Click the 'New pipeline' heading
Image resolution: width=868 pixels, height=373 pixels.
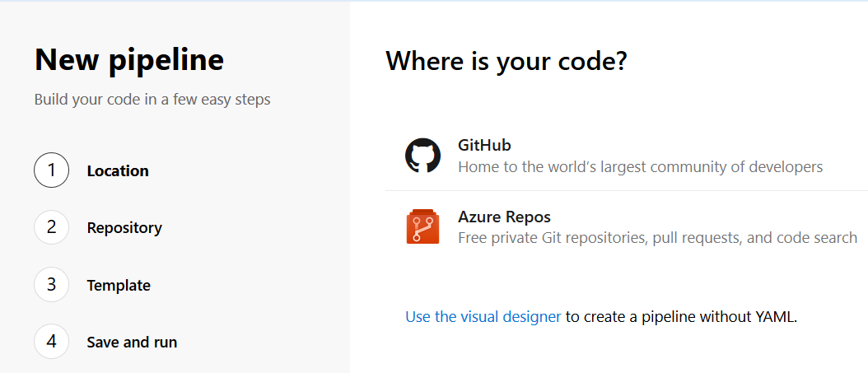129,60
